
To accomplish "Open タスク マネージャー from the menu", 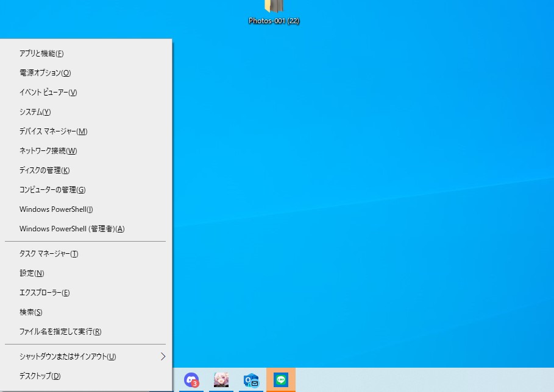I will (49, 254).
